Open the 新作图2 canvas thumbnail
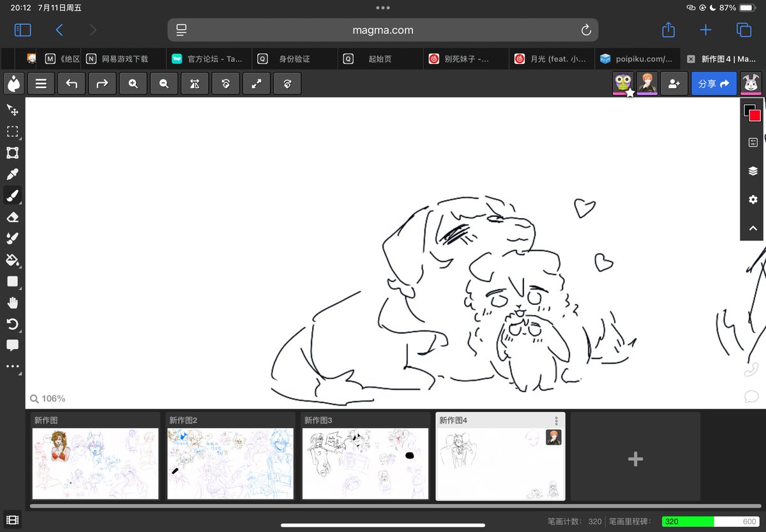The height and width of the screenshot is (532, 766). click(230, 456)
